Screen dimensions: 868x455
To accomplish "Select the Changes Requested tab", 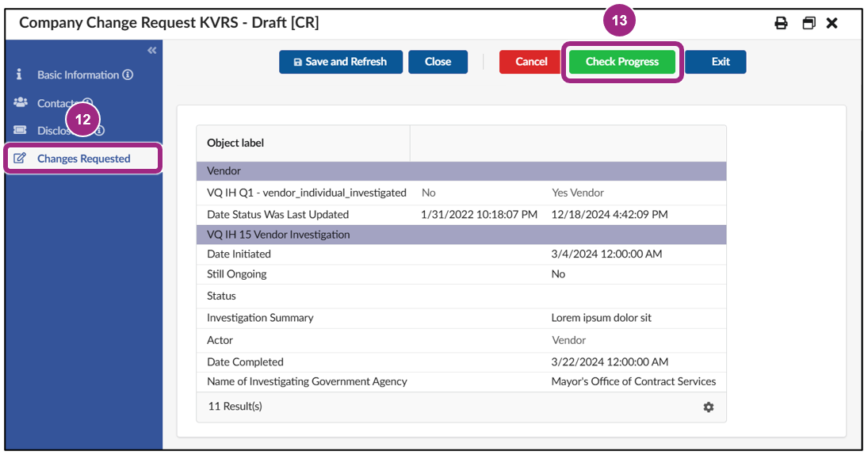I will click(83, 159).
